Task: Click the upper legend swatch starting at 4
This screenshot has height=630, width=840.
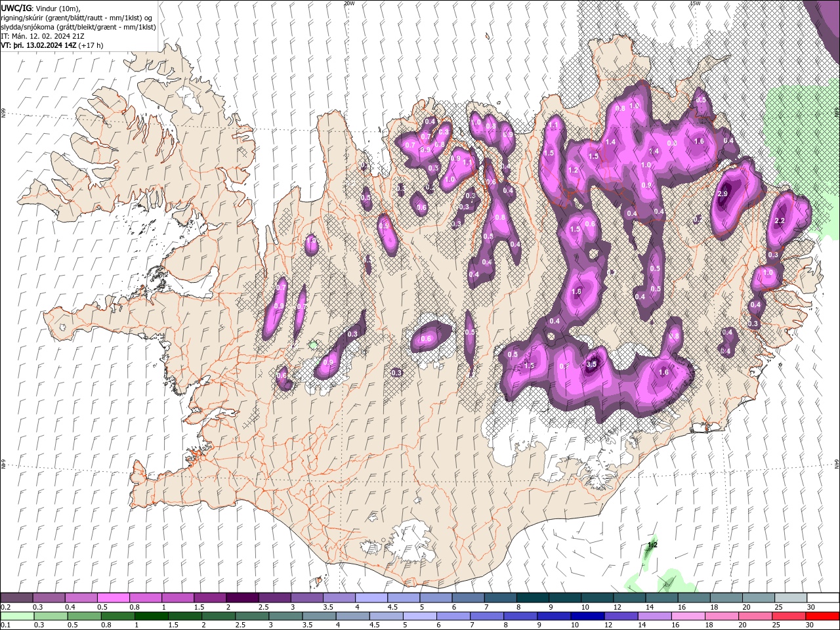Action: pyautogui.click(x=371, y=598)
